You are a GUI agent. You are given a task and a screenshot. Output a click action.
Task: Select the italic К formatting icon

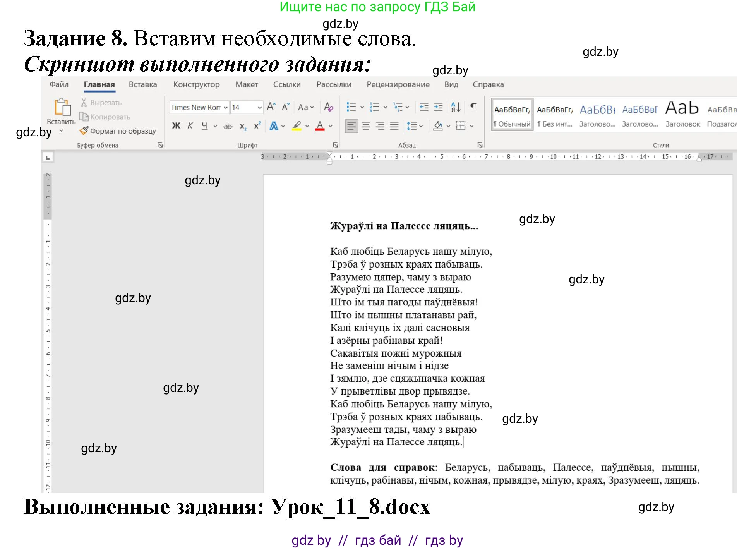coord(190,125)
